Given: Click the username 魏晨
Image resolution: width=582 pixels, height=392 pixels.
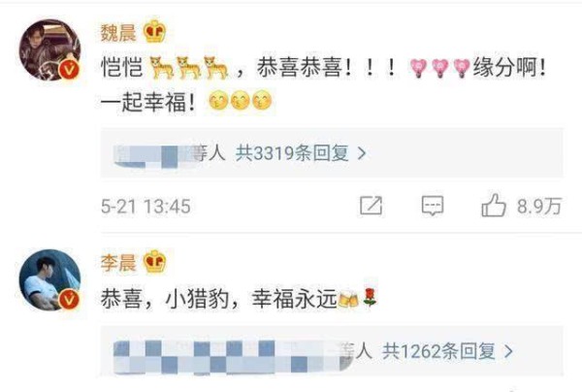Looking at the screenshot, I should [x=118, y=32].
